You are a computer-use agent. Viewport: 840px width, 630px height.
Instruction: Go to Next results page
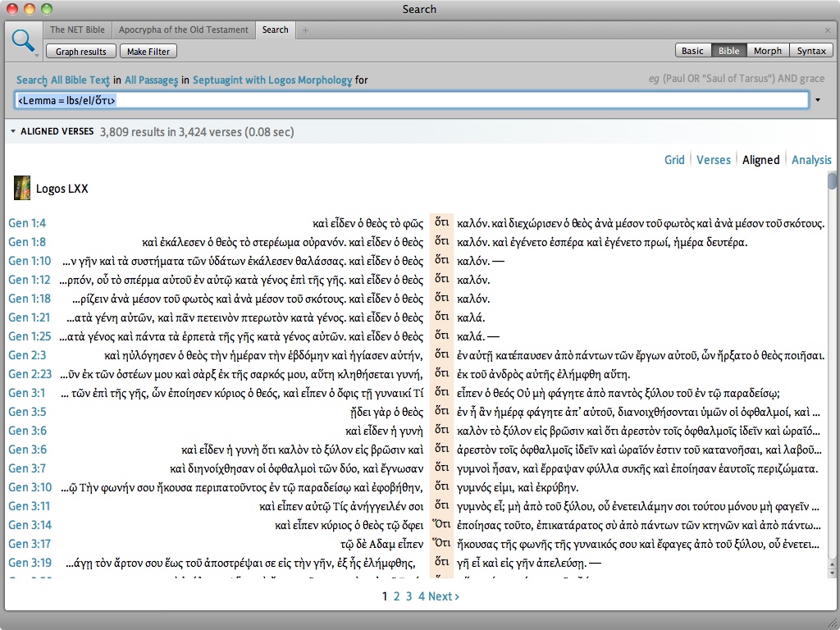point(444,596)
